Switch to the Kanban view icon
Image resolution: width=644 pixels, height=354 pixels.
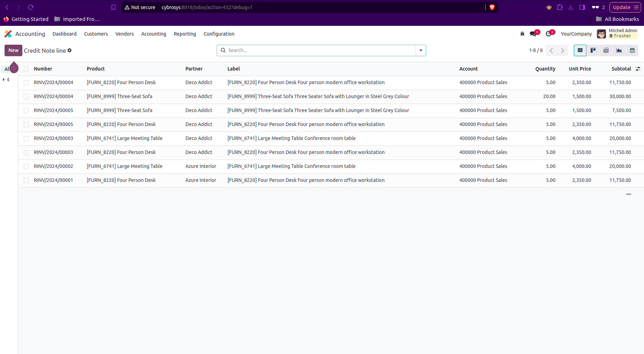[x=593, y=50]
